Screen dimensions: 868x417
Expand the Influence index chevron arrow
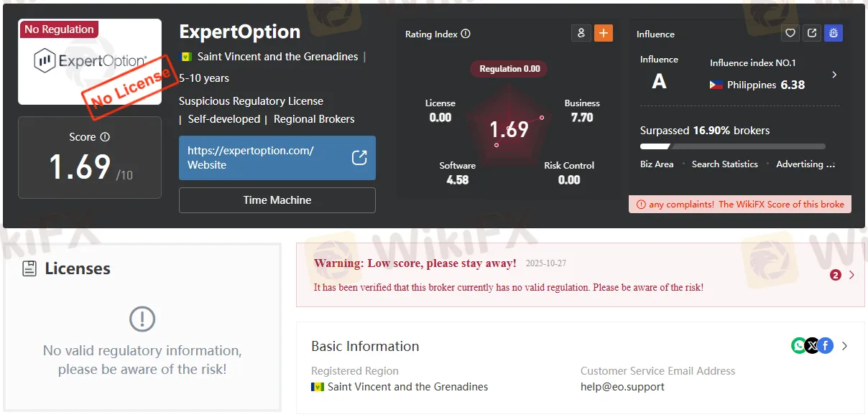point(834,75)
